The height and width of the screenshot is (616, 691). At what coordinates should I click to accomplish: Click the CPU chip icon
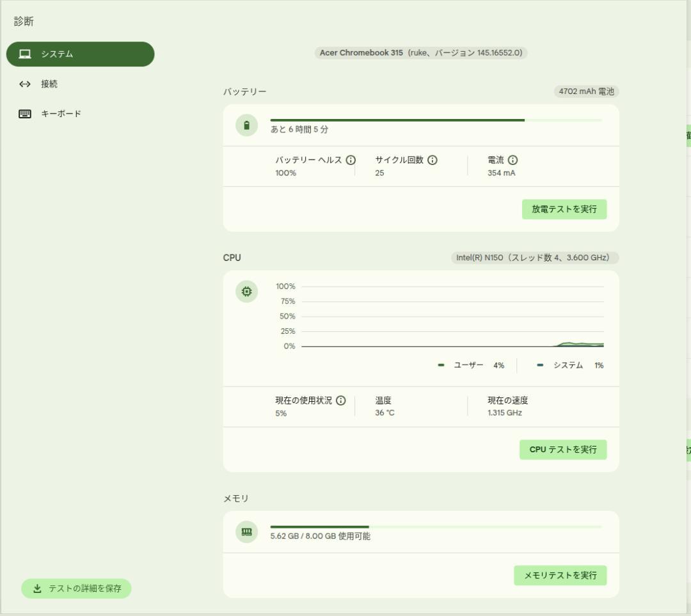pos(247,292)
